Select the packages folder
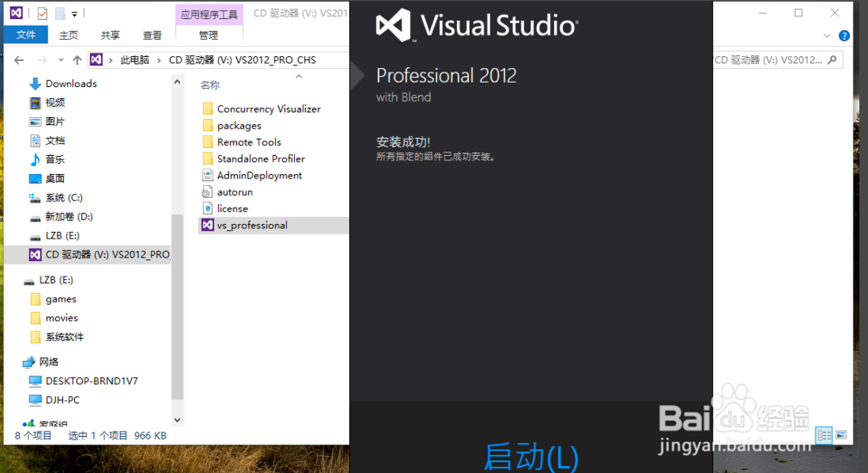868x473 pixels. coord(239,126)
